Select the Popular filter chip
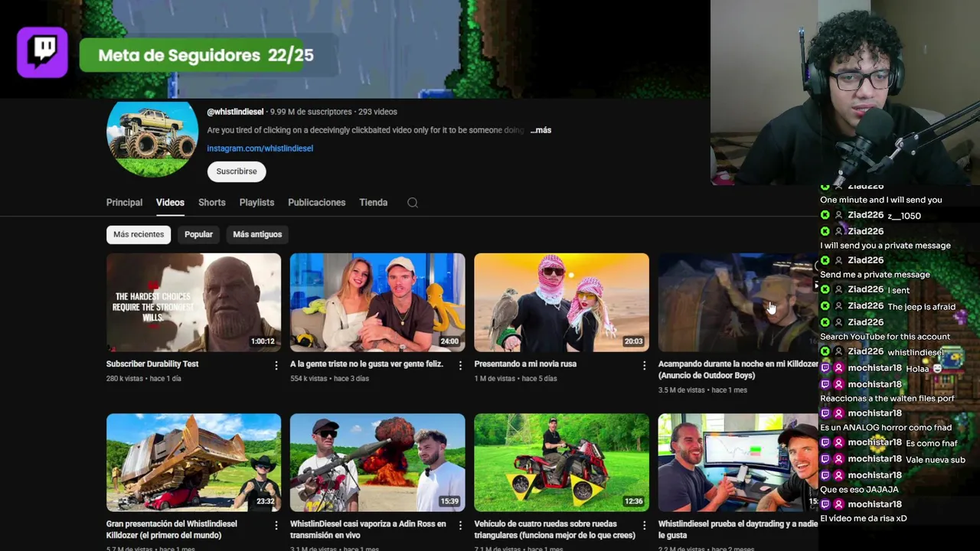Screen dimensions: 980x551 pyautogui.click(x=198, y=234)
